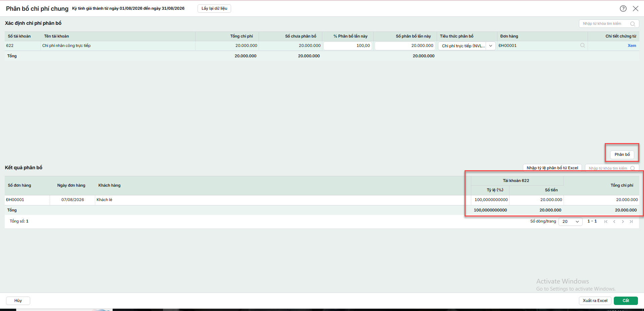
Task: Edit the % Phân bổ lần này field 100,00
Action: (347, 46)
